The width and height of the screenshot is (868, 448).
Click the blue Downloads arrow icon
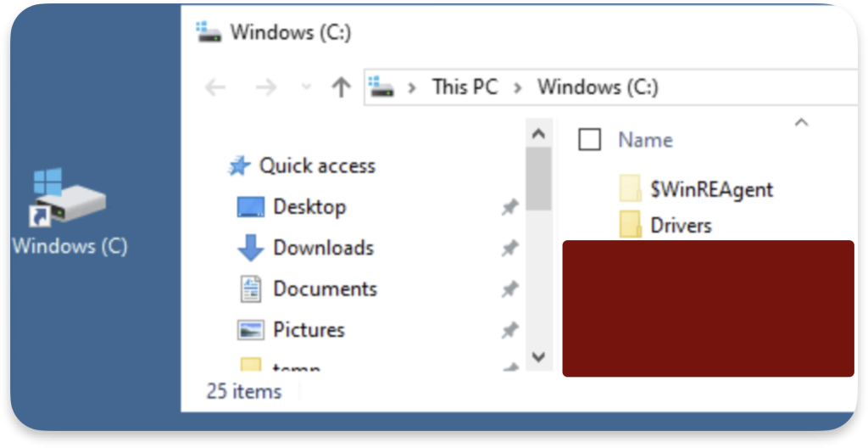[x=251, y=247]
